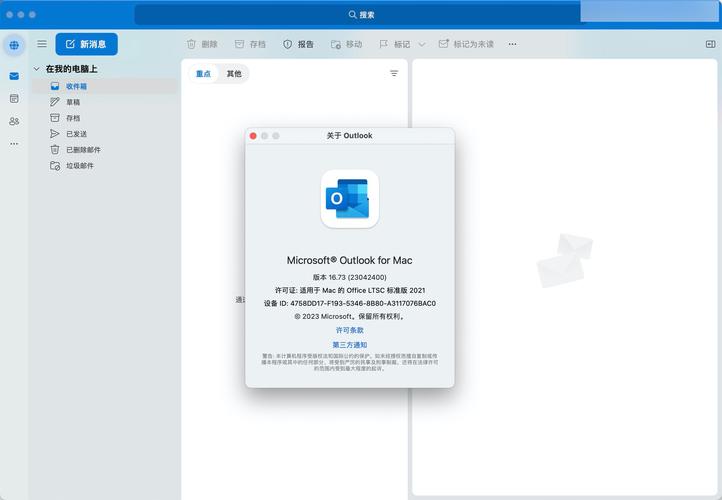Click the 删除 delete toolbar button
This screenshot has height=500, width=722.
tap(202, 44)
